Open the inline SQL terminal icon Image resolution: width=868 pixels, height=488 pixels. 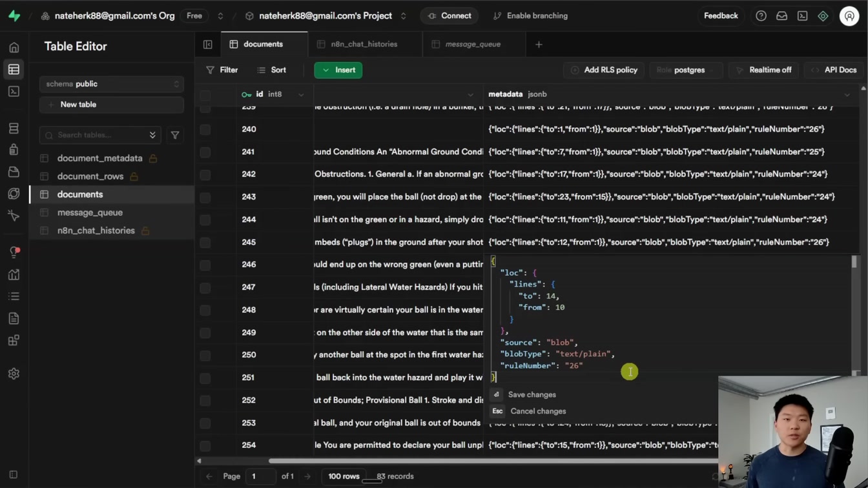802,15
